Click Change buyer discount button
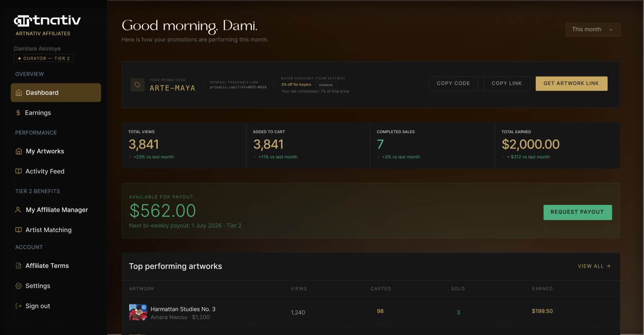The height and width of the screenshot is (335, 644). coord(326,85)
